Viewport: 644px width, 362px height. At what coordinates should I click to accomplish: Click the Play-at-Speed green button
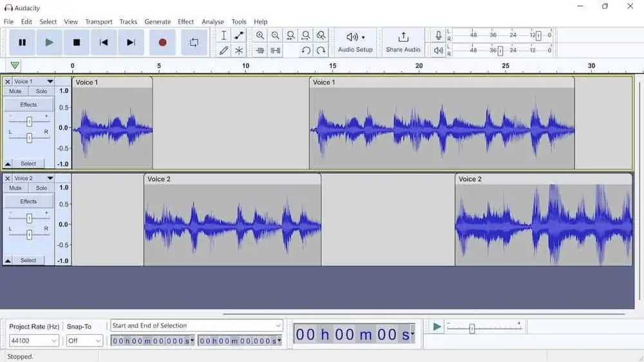(437, 327)
